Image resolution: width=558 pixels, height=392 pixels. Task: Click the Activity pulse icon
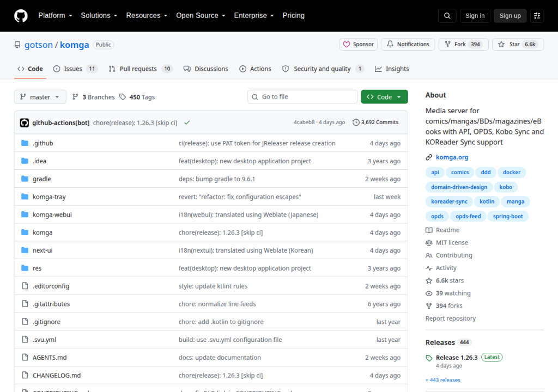[x=429, y=268]
